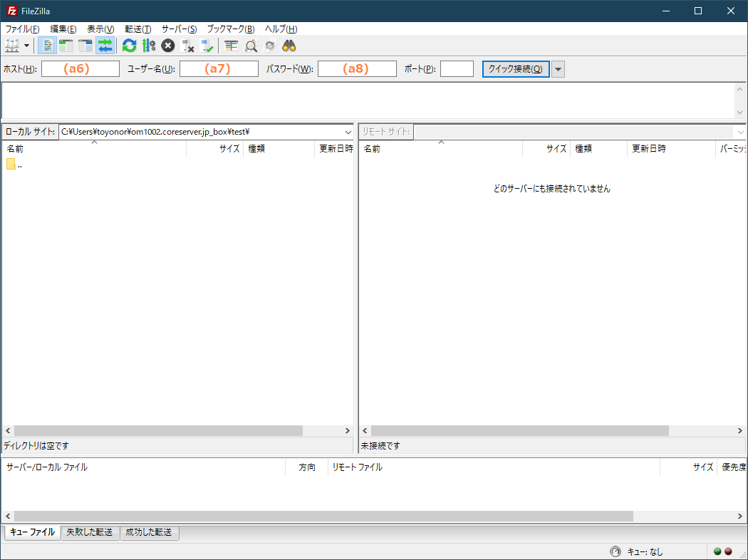Sort remote files by 種類 column
The width and height of the screenshot is (748, 560).
pos(598,149)
